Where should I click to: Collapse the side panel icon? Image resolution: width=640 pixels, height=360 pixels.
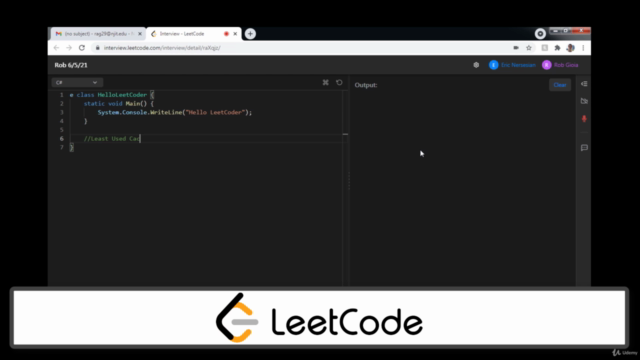(x=584, y=84)
